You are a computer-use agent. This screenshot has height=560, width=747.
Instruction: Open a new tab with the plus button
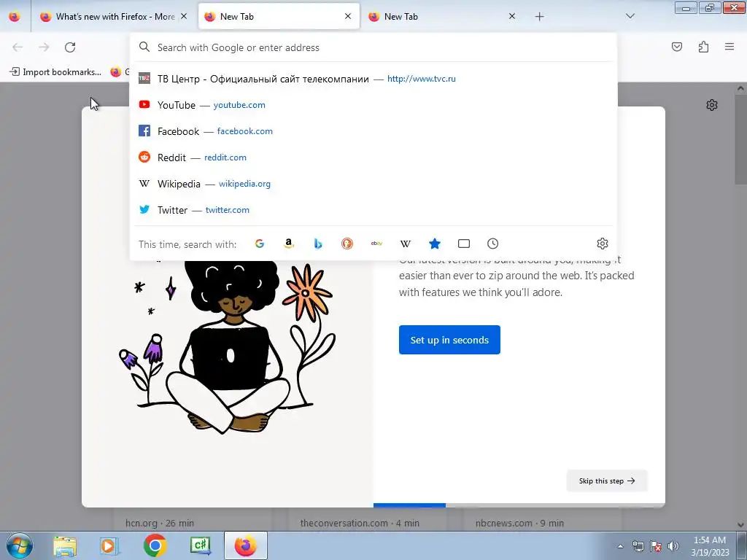pos(539,17)
